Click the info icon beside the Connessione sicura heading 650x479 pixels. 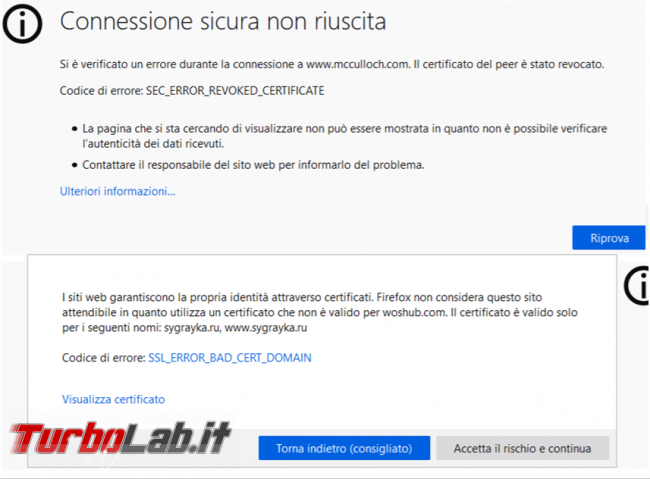click(22, 23)
